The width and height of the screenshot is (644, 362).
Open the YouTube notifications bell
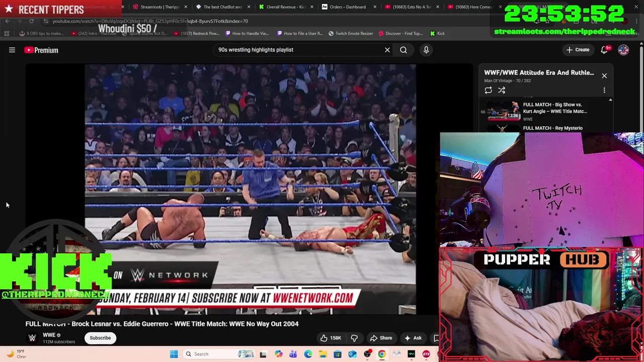[605, 50]
